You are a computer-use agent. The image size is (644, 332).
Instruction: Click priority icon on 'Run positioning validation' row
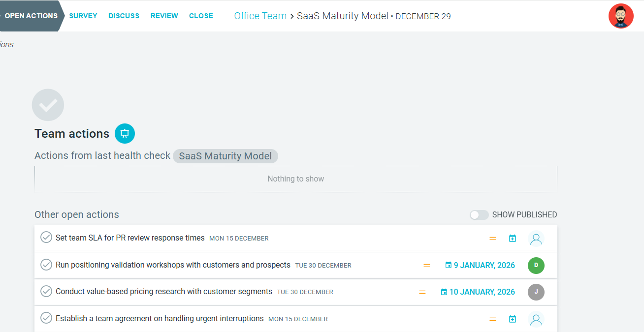[x=427, y=266]
